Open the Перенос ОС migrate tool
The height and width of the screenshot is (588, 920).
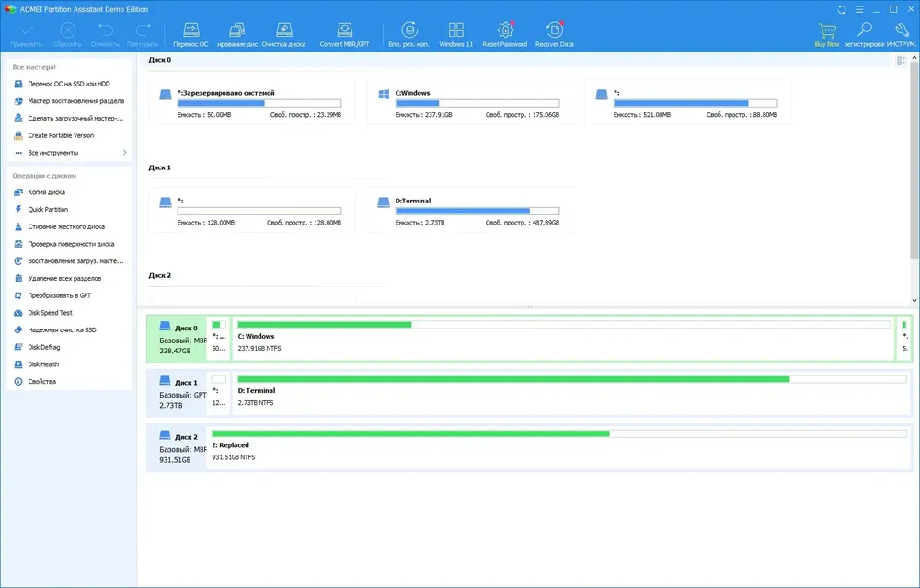click(x=190, y=35)
